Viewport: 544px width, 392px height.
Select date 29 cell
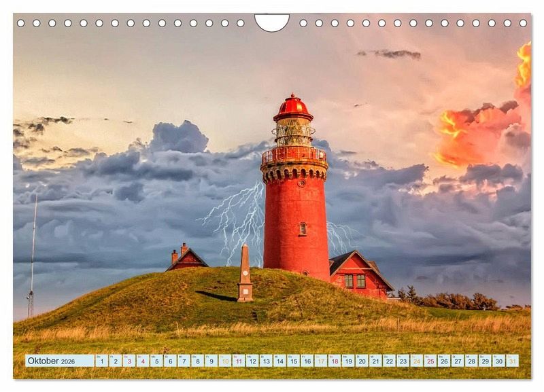(486, 361)
